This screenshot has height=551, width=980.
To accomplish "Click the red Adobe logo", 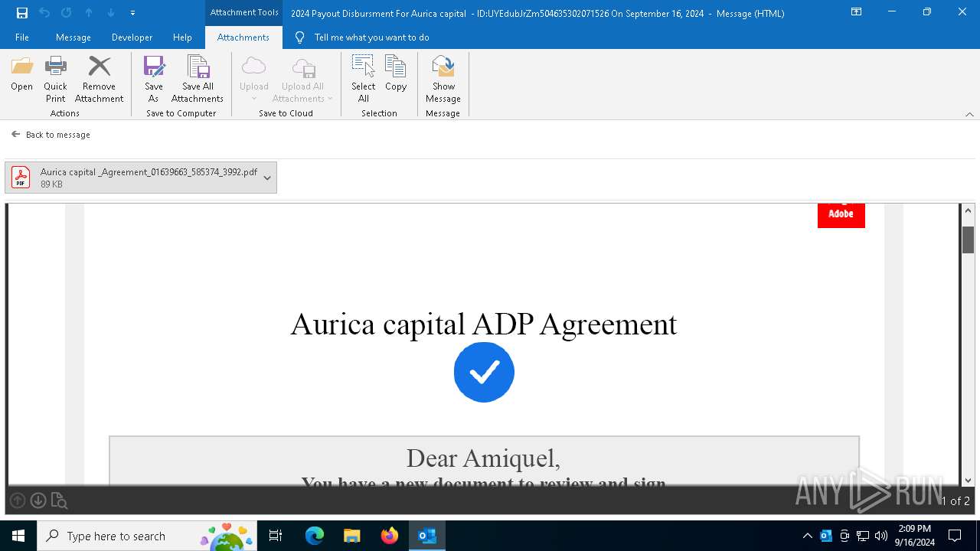I will click(841, 215).
